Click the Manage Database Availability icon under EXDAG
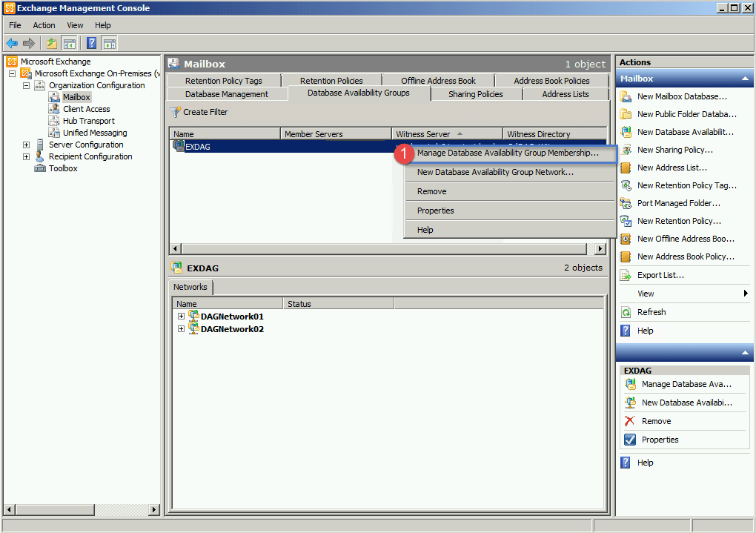Image resolution: width=756 pixels, height=533 pixels. [630, 385]
